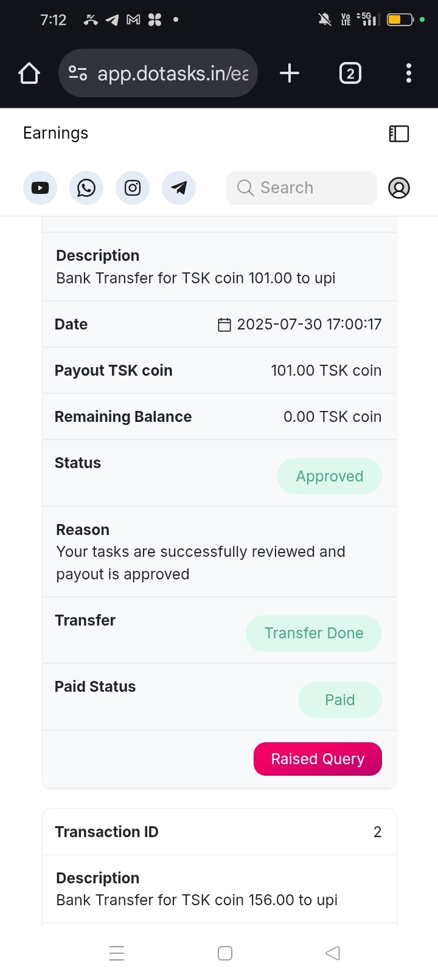This screenshot has width=438, height=980.
Task: Open the browser three-dot menu
Action: click(x=409, y=74)
